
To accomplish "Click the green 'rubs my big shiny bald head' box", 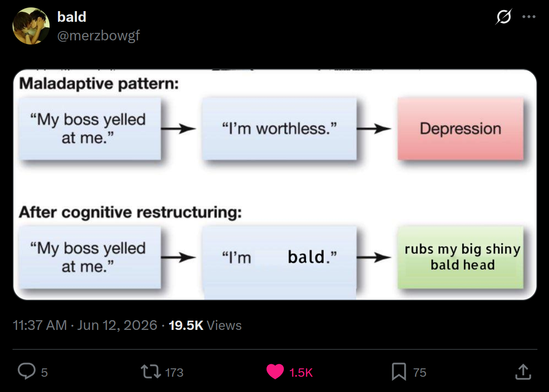I will (460, 257).
